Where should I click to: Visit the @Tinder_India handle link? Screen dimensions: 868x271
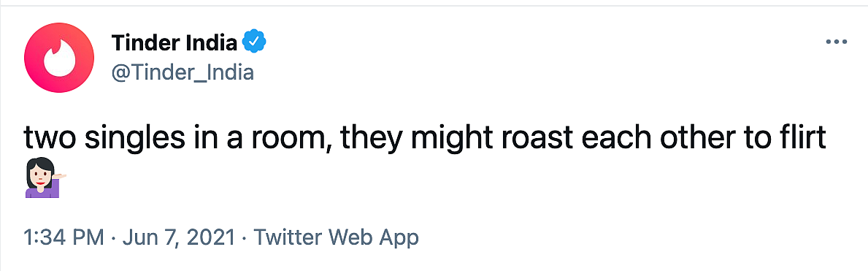pos(183,72)
